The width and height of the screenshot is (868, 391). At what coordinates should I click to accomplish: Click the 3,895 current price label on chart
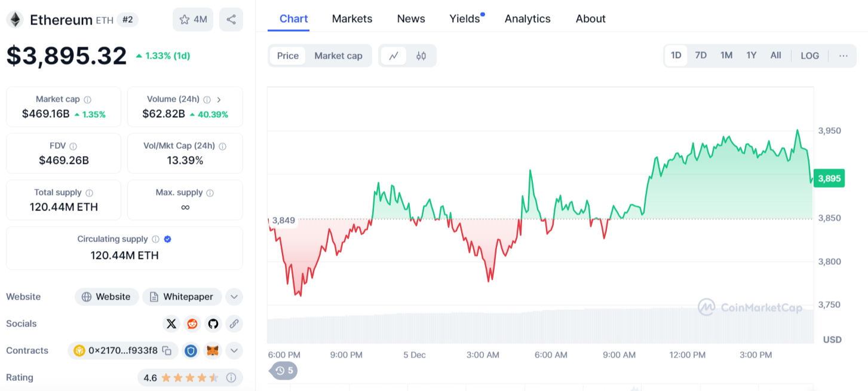(829, 179)
